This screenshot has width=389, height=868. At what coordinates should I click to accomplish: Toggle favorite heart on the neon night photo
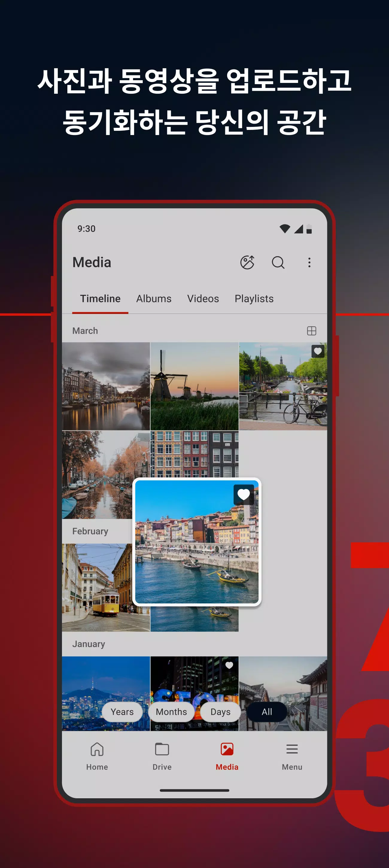tap(229, 665)
